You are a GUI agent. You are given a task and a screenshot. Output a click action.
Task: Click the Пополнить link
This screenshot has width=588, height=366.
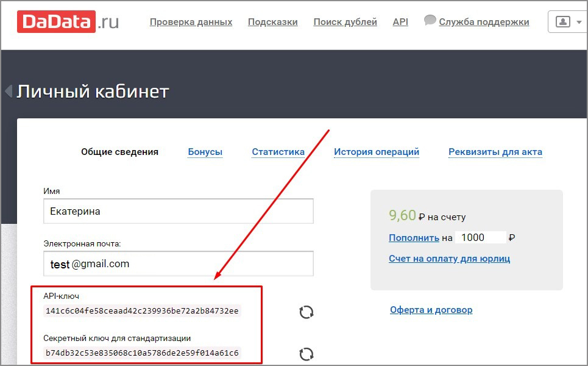tap(414, 237)
